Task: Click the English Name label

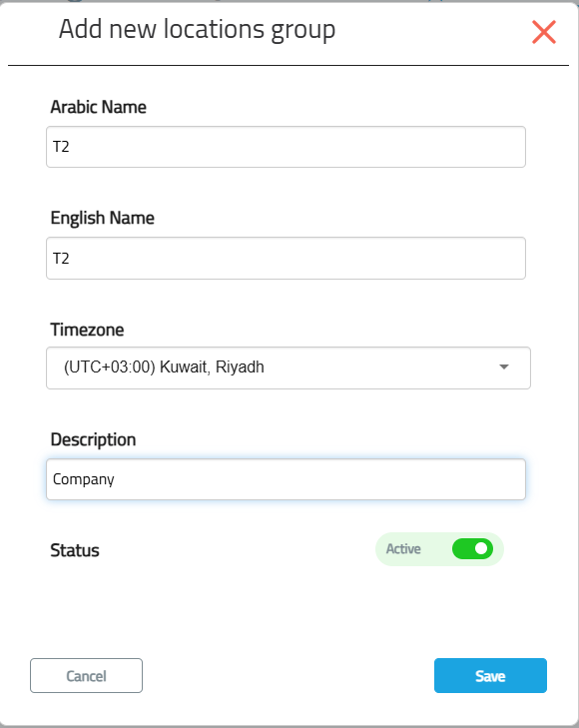Action: 102,218
